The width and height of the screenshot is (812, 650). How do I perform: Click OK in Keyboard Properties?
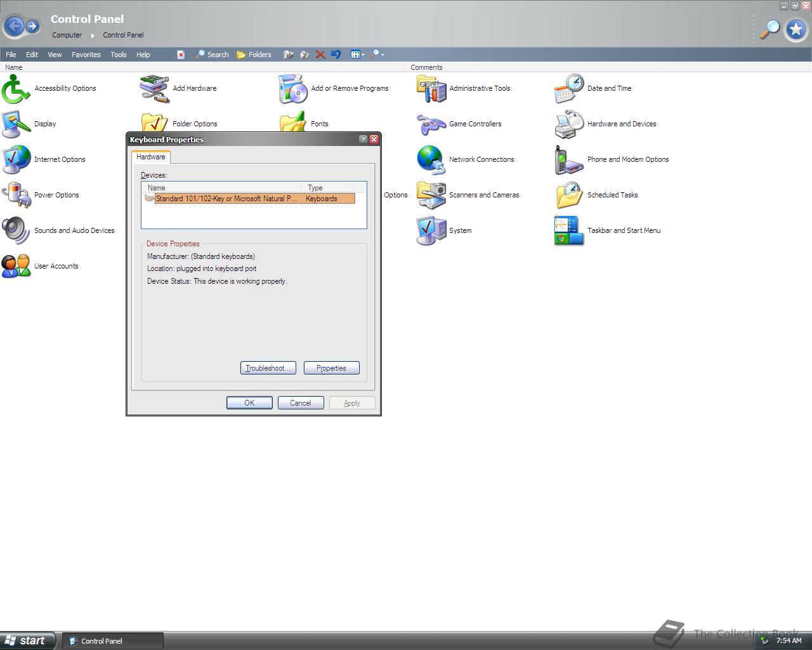[249, 403]
